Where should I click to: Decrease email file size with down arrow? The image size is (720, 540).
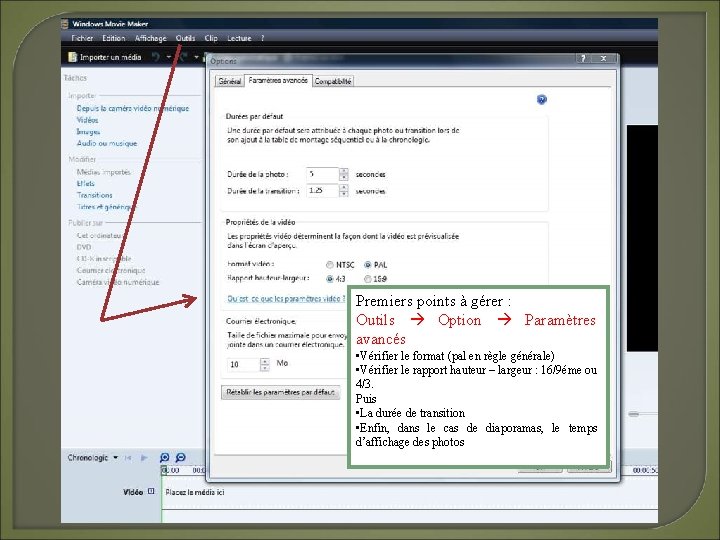pos(264,368)
